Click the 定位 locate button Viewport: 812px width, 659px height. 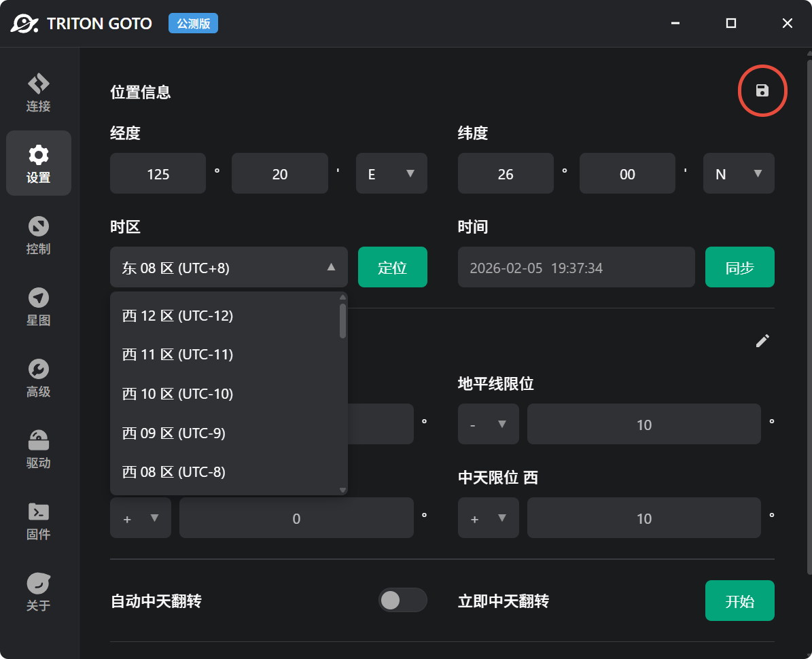pos(392,267)
